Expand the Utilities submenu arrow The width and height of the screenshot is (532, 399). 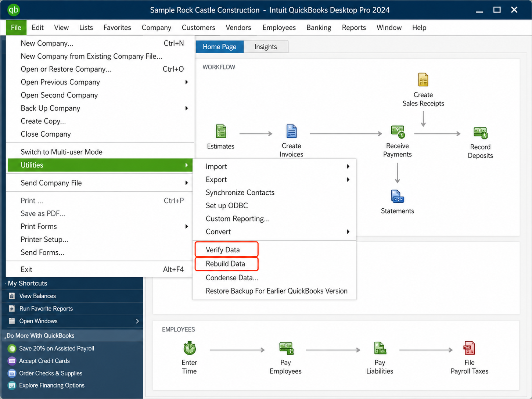(187, 165)
